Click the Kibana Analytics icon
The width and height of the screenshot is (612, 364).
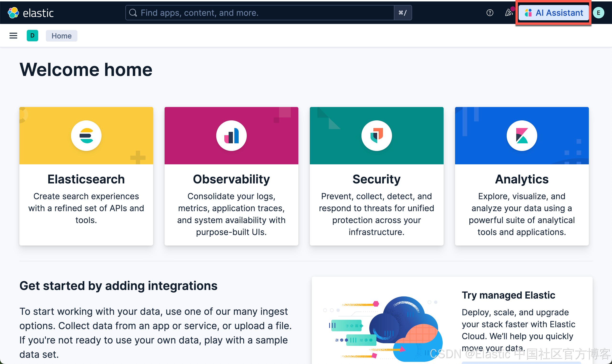(521, 136)
